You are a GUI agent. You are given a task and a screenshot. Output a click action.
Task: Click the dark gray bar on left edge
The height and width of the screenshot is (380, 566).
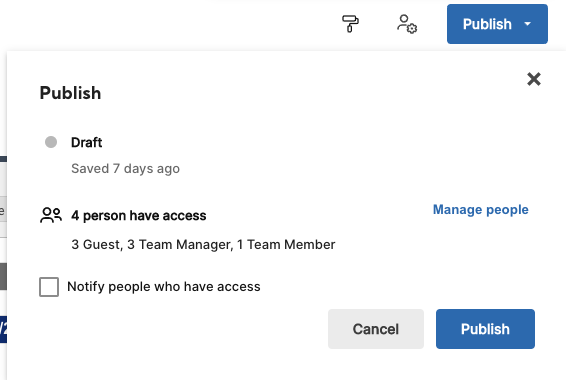pyautogui.click(x=3, y=276)
